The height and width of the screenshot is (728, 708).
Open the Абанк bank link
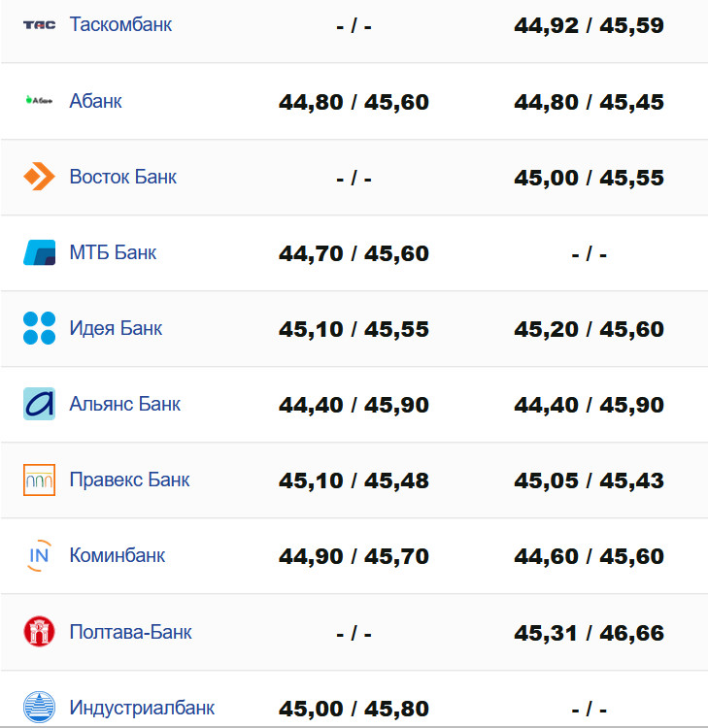[95, 101]
